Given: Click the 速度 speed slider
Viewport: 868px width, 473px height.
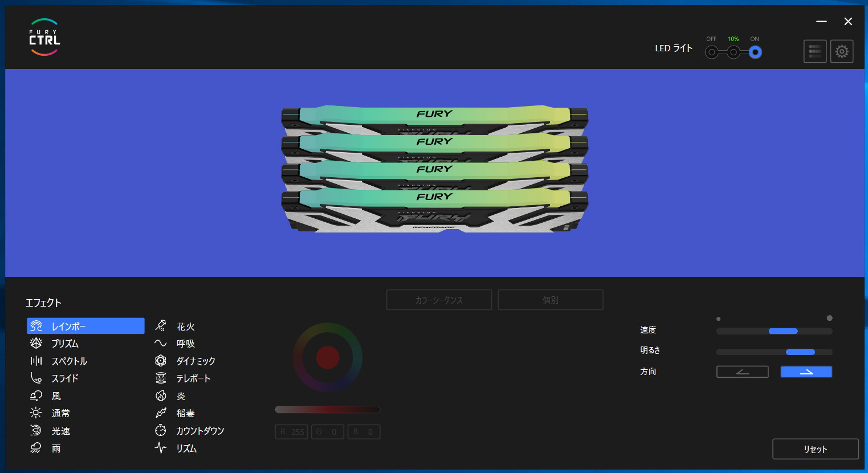Looking at the screenshot, I should [x=775, y=331].
